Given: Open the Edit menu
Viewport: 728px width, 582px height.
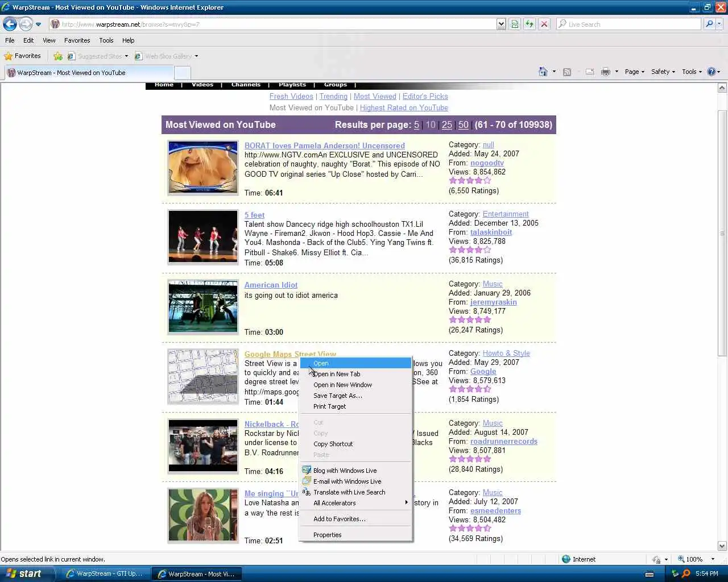Looking at the screenshot, I should click(28, 40).
